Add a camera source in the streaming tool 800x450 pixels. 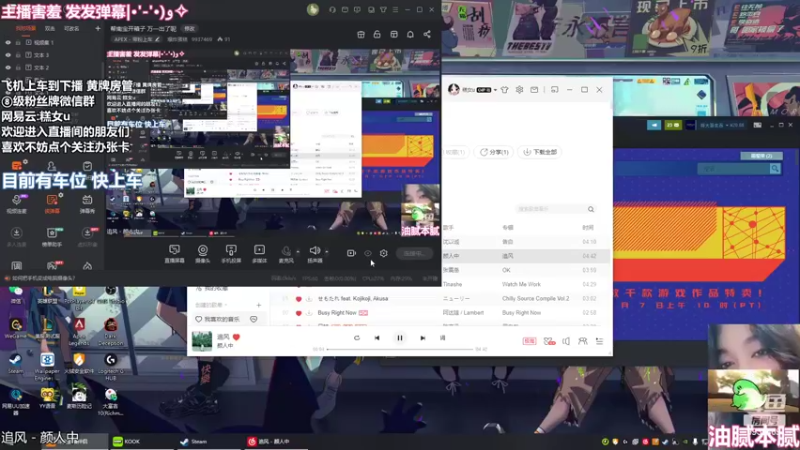[203, 253]
